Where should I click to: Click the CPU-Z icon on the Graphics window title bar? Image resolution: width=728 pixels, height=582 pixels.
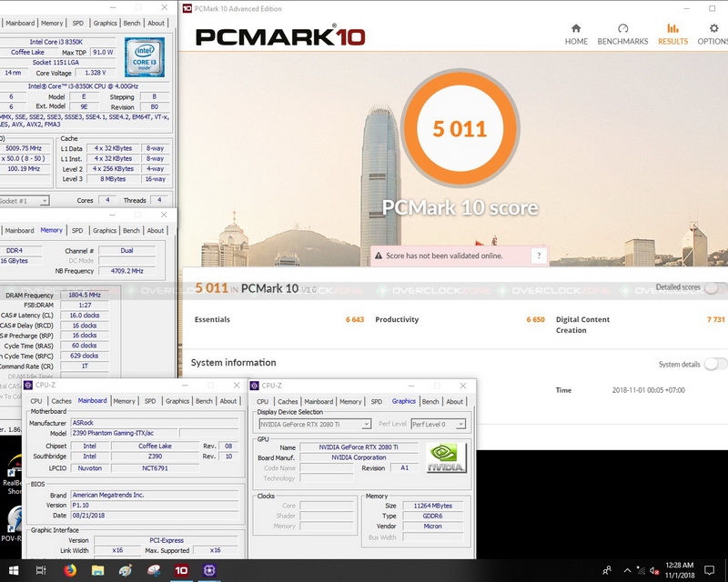click(x=255, y=386)
